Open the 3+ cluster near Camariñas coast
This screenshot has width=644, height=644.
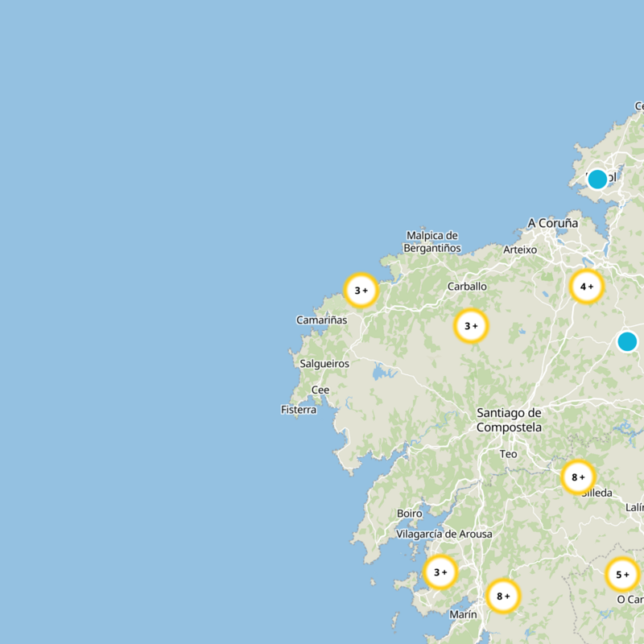coord(361,291)
